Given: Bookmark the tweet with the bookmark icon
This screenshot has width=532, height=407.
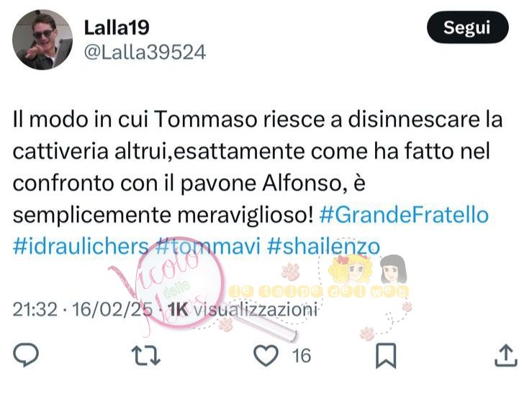Looking at the screenshot, I should pyautogui.click(x=386, y=356).
